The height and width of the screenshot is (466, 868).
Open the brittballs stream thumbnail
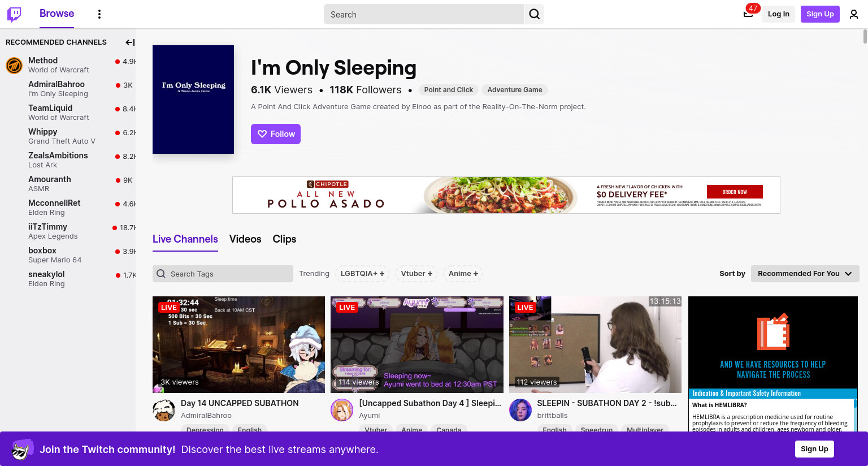595,344
